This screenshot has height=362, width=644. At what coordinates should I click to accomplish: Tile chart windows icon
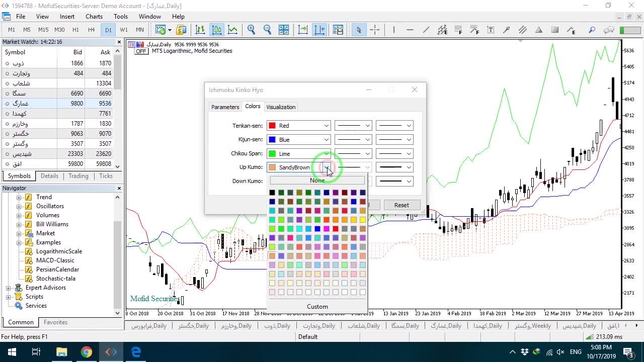(284, 30)
